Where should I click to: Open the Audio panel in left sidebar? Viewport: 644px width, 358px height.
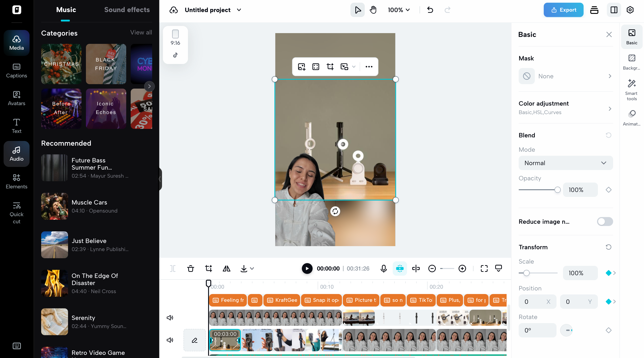click(x=16, y=153)
